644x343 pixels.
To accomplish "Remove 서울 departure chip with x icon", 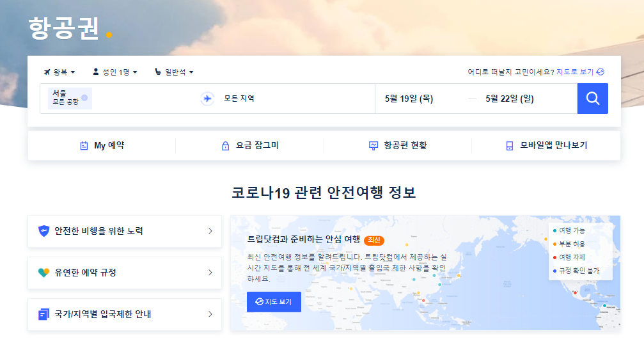I will tap(84, 98).
